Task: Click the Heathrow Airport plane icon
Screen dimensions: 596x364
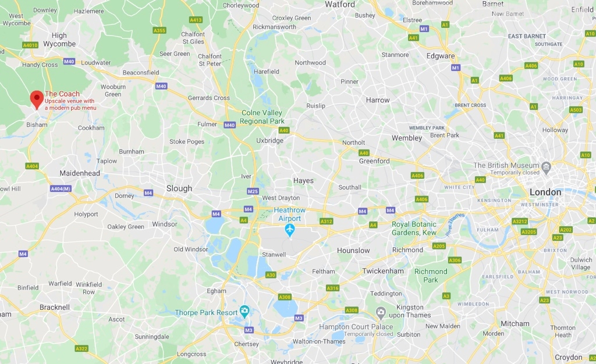Action: point(290,230)
